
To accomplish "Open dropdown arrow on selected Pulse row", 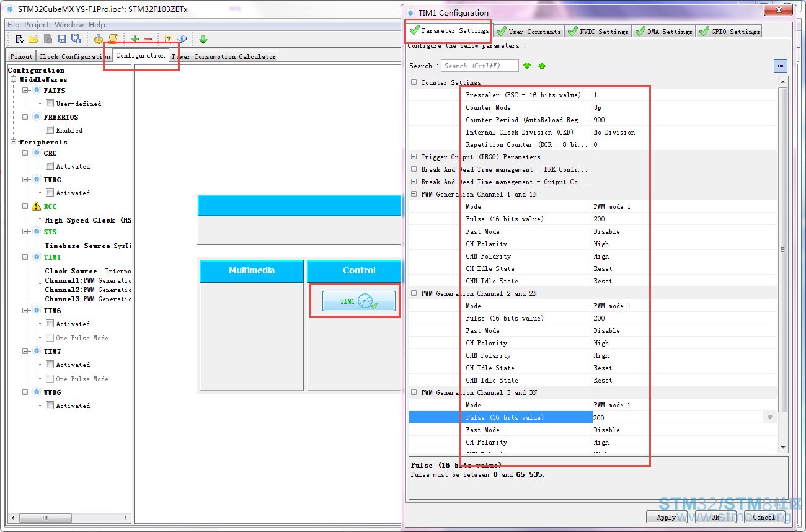I will click(770, 417).
